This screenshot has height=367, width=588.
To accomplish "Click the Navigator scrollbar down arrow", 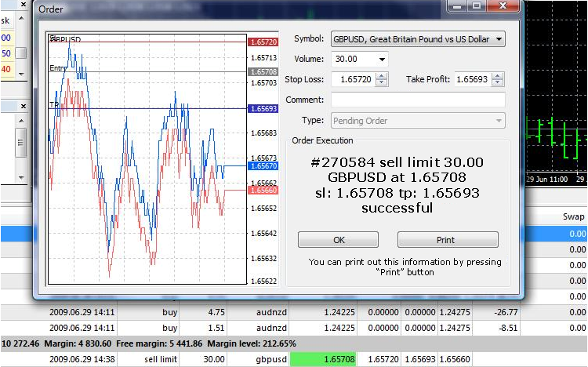I will 21,177.
